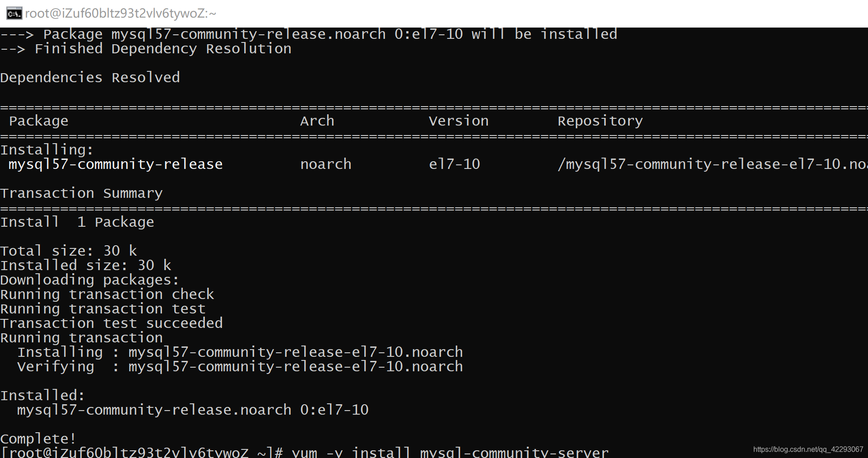Click the 'yum -y install mysql-community-server' command prompt line

pyautogui.click(x=305, y=452)
